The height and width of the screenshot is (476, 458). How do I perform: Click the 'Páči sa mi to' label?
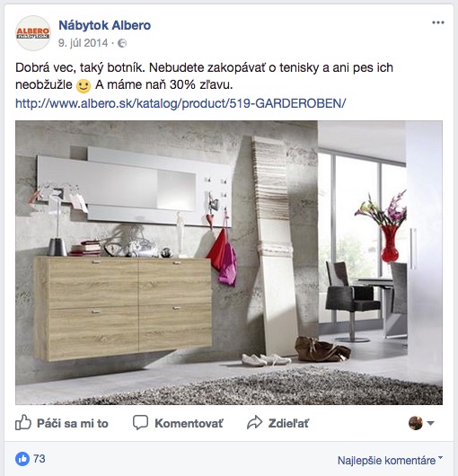[x=73, y=423]
